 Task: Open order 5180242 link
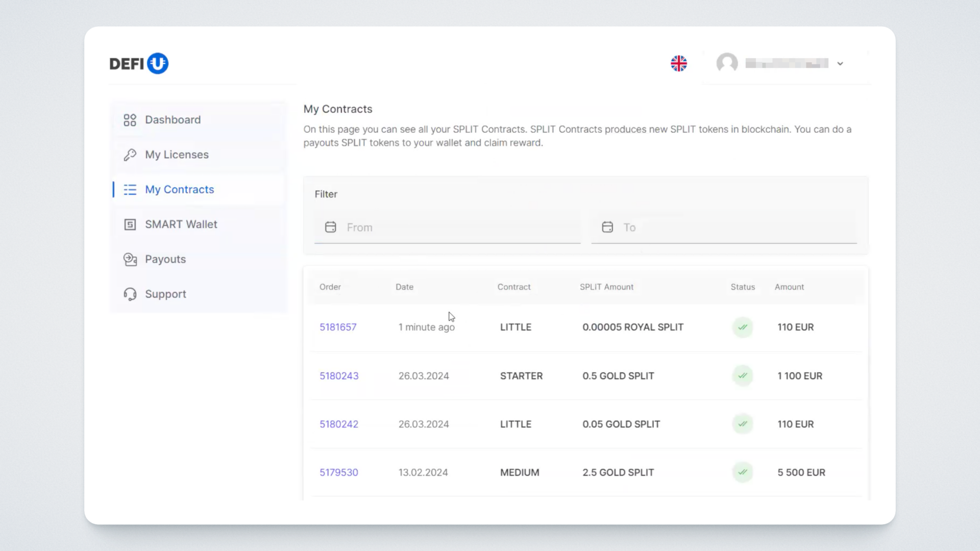click(339, 424)
